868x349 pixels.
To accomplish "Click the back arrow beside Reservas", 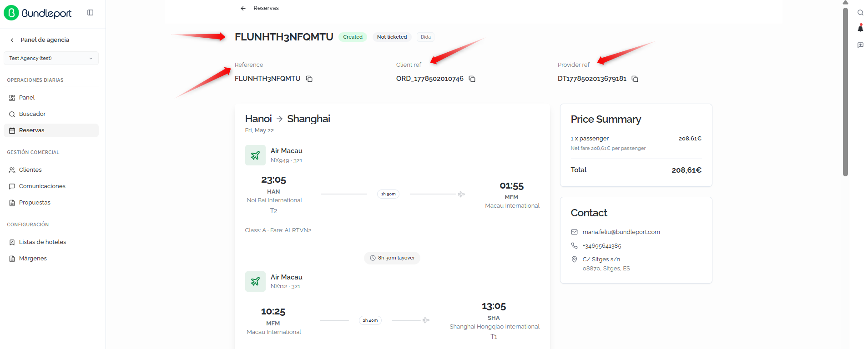I will 243,8.
